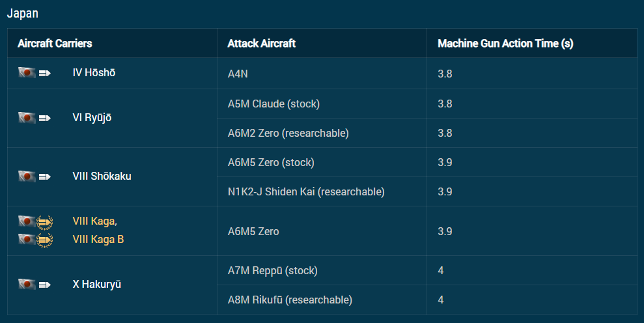The height and width of the screenshot is (323, 644).
Task: Click the carrier class icon next to Hakuryū
Action: coord(45,285)
